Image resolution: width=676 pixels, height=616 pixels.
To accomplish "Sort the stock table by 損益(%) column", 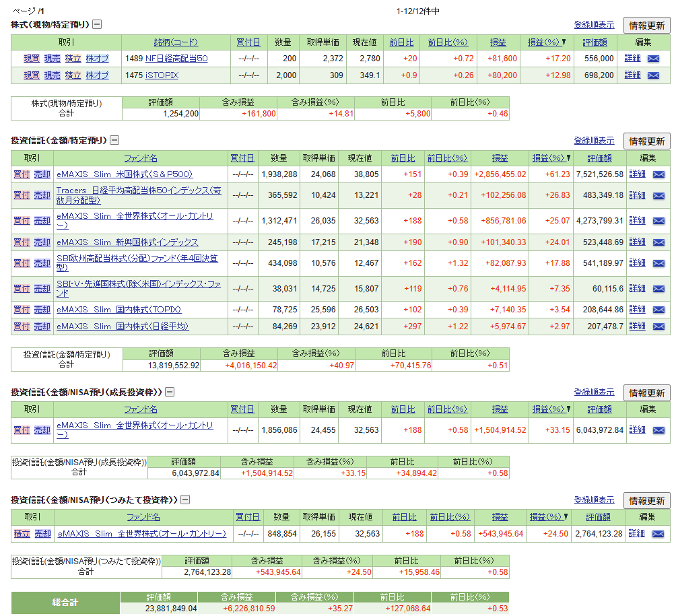I will click(x=546, y=42).
